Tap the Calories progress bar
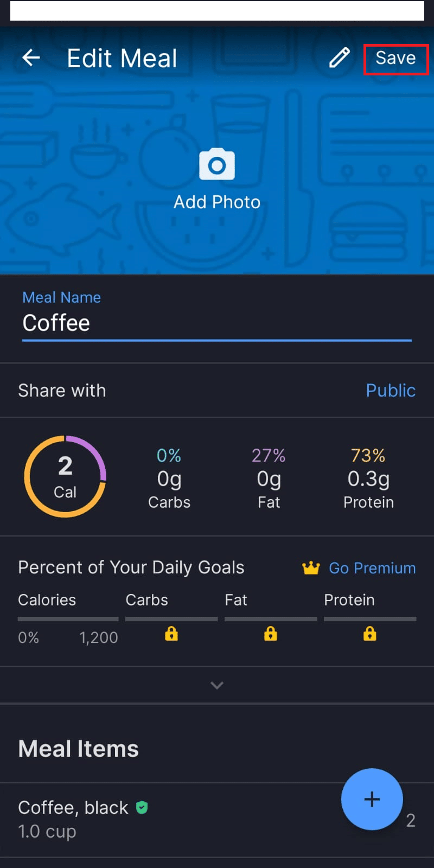 point(68,619)
